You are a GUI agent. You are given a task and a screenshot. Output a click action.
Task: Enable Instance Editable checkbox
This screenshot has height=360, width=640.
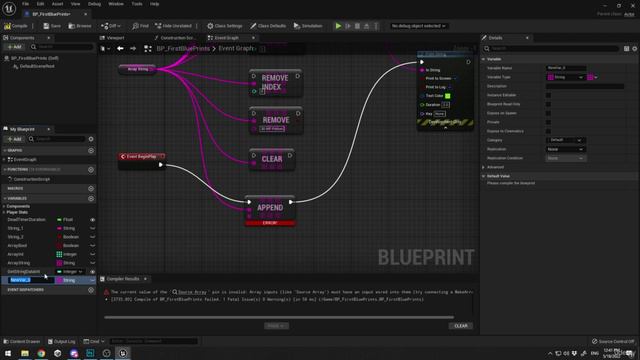pos(548,95)
